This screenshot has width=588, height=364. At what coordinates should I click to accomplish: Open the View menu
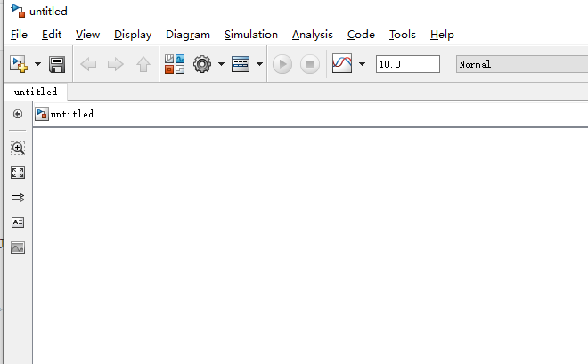click(x=87, y=35)
